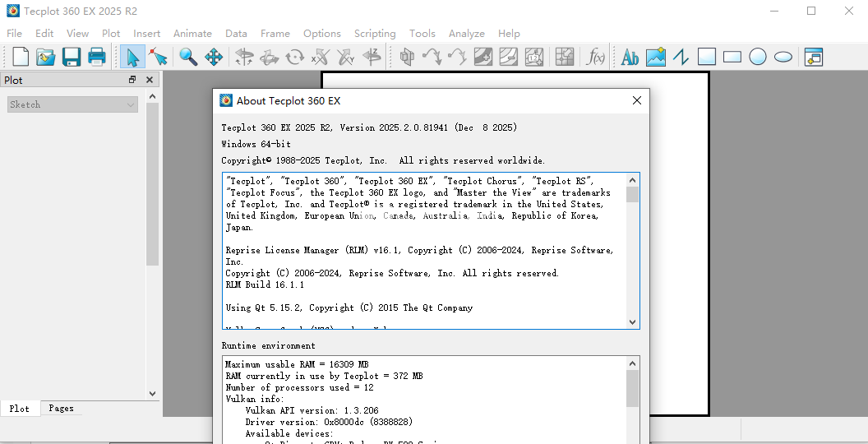Open a file with the folder icon
Viewport: 868px width, 444px height.
click(x=45, y=57)
